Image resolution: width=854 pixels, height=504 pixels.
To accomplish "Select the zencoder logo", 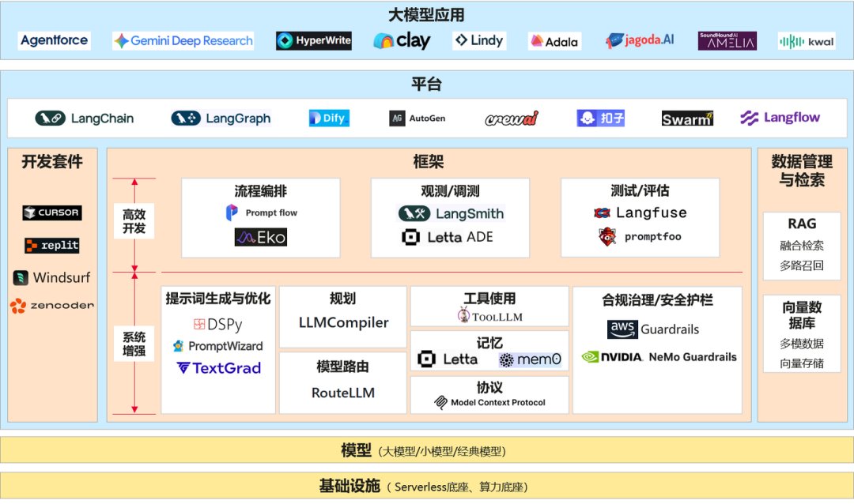I will point(51,306).
